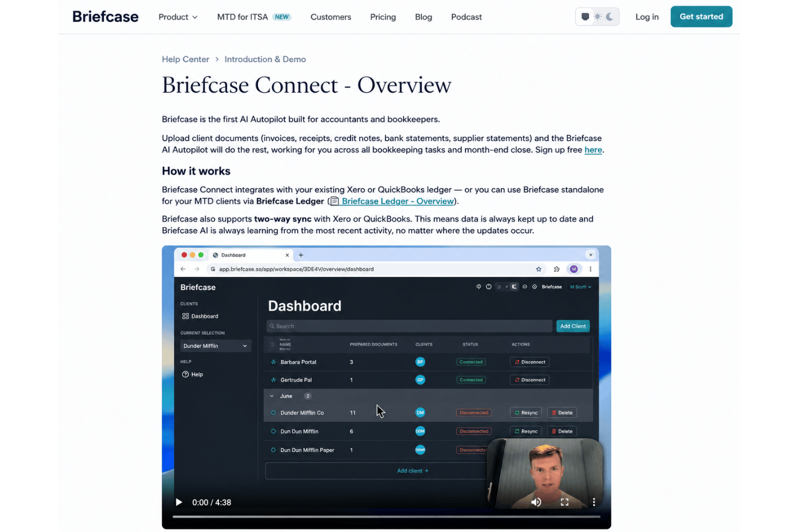Image resolution: width=798 pixels, height=532 pixels.
Task: Open MTD for ITSA page
Action: (243, 17)
